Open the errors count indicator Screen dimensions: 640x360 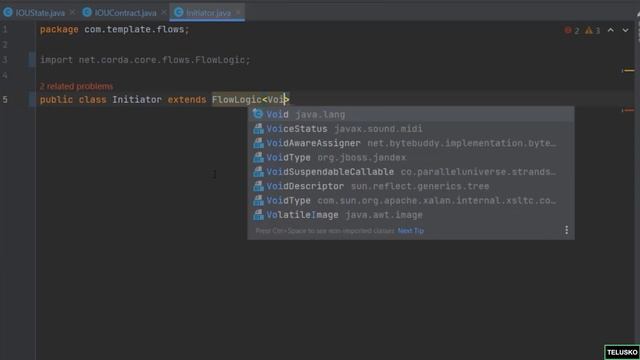(x=572, y=31)
